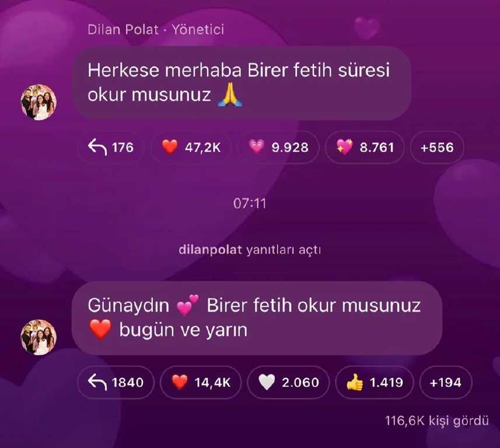Tap red heart reaction showing 14,4K
This screenshot has height=448, width=500.
(201, 382)
